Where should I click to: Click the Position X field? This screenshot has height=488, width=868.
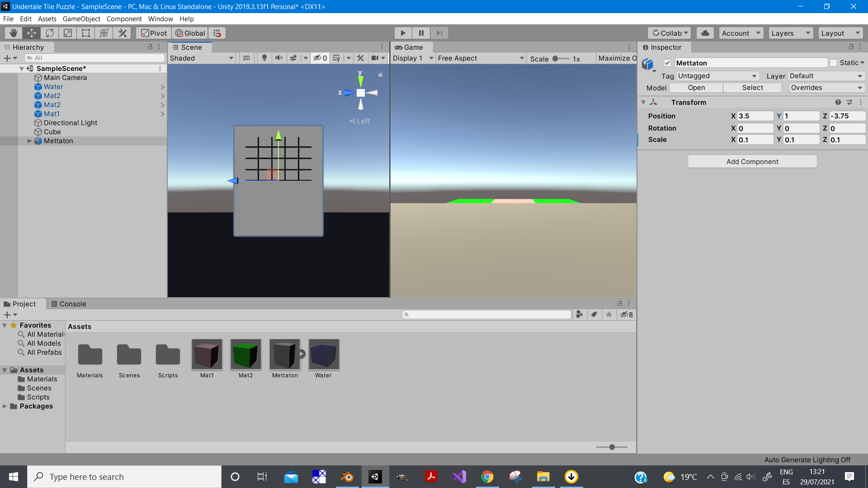[755, 116]
